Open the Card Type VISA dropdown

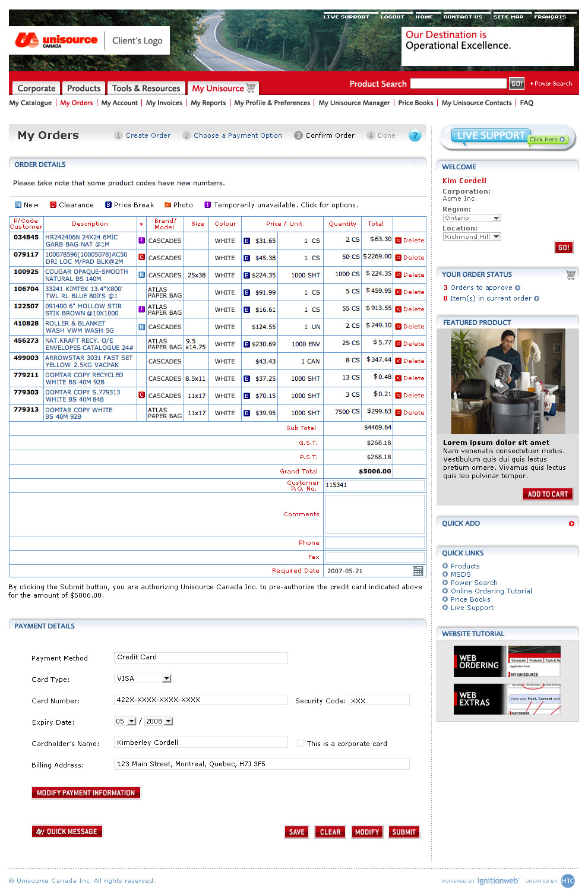[166, 678]
